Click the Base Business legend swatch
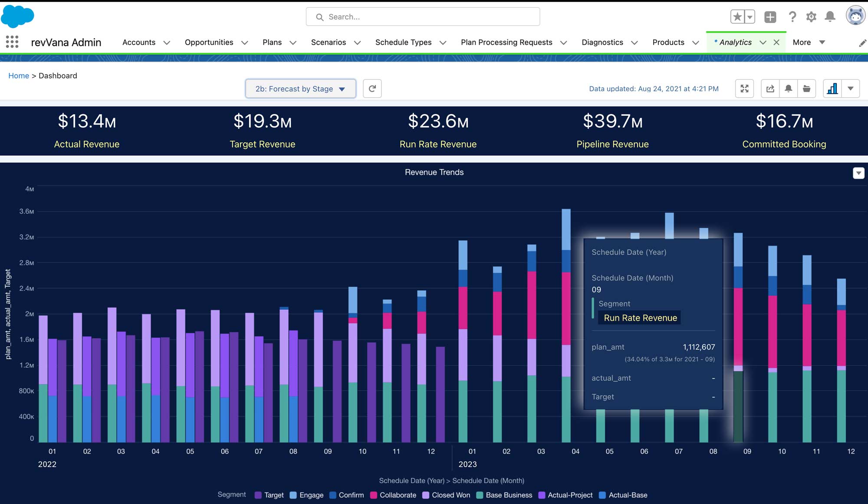868x504 pixels. (x=480, y=495)
